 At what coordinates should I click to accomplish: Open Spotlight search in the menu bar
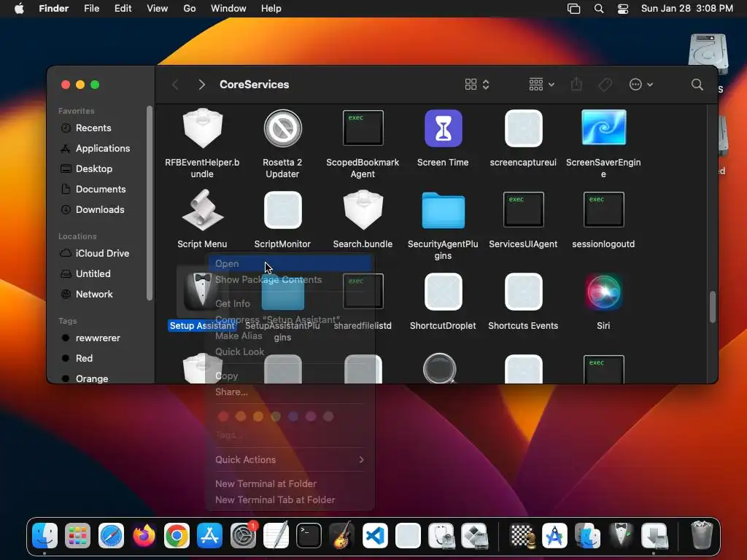click(599, 9)
